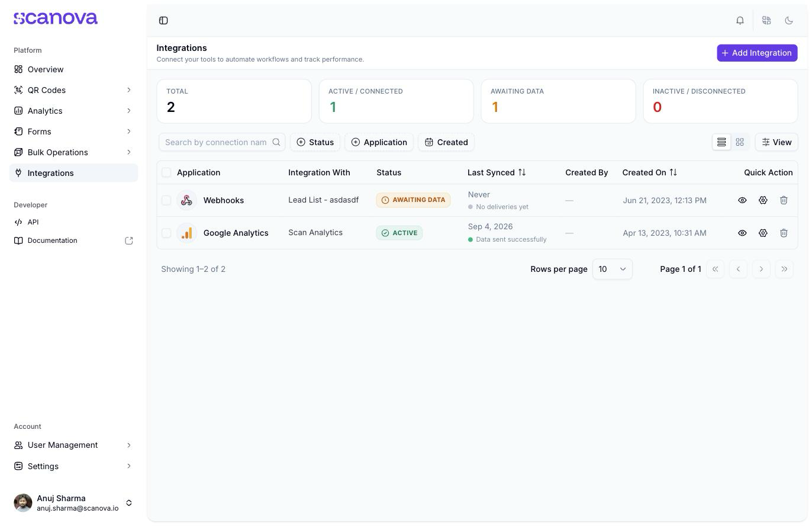Viewport: 812px width, 526px height.
Task: Open account switcher next to Anuj Sharma
Action: [x=128, y=503]
